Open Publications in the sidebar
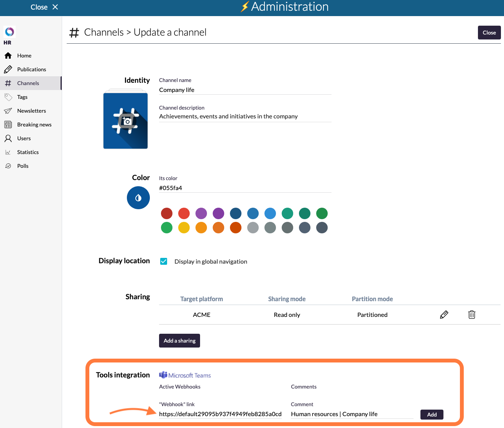This screenshot has width=504, height=428. 31,69
